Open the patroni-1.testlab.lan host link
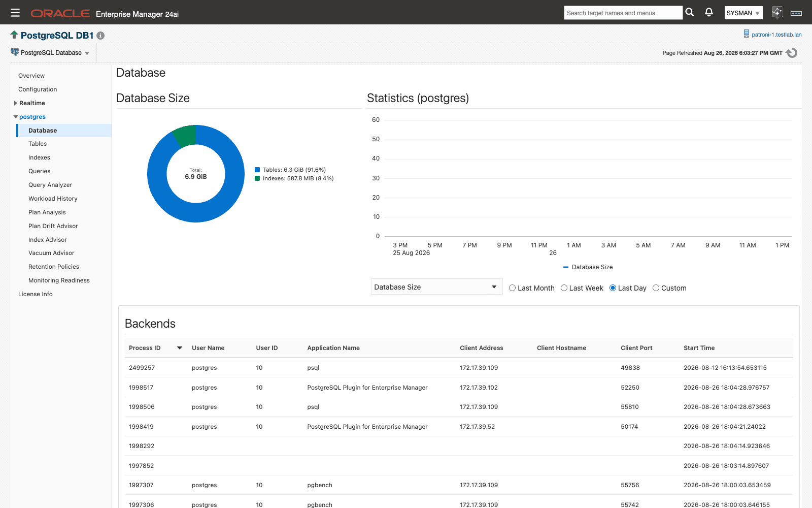Screen dimensions: 812x508 (x=776, y=35)
